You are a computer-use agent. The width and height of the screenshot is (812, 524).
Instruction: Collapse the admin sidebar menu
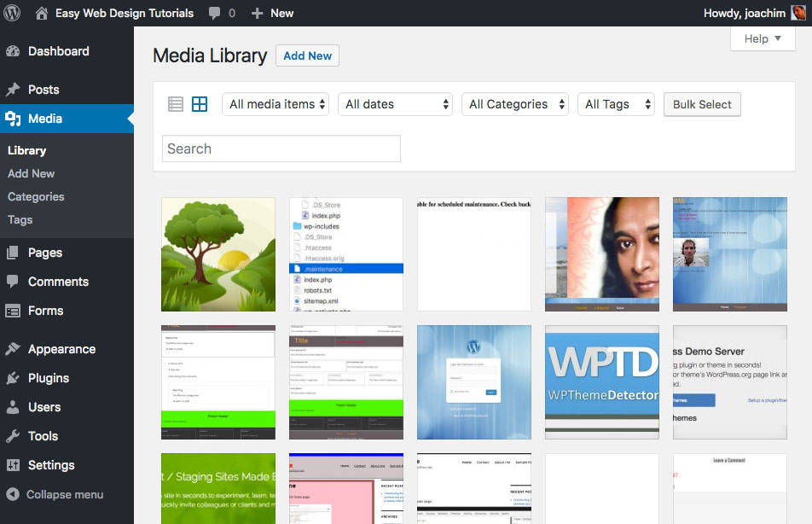click(60, 494)
